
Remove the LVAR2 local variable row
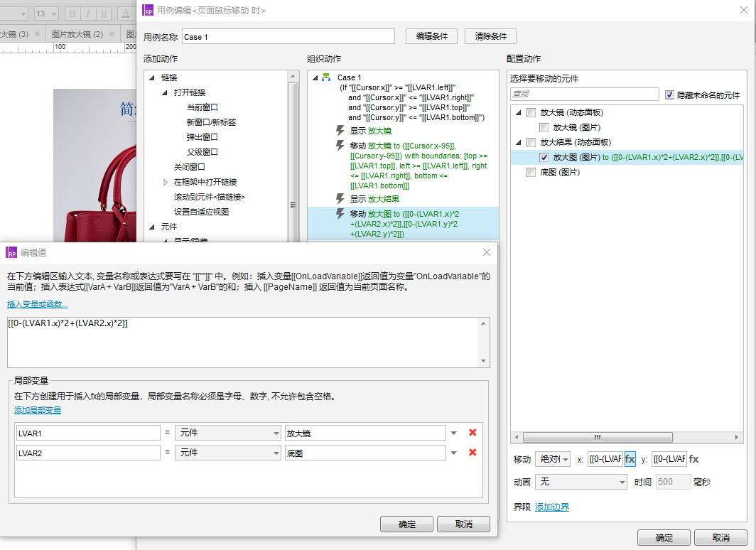pyautogui.click(x=472, y=452)
